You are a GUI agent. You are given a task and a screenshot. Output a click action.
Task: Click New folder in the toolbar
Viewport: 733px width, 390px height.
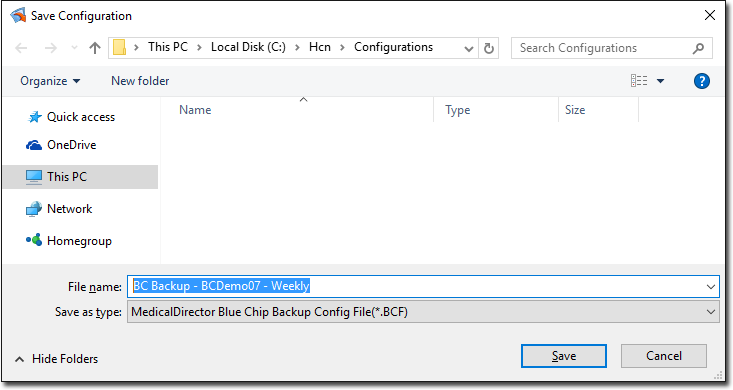pos(140,81)
